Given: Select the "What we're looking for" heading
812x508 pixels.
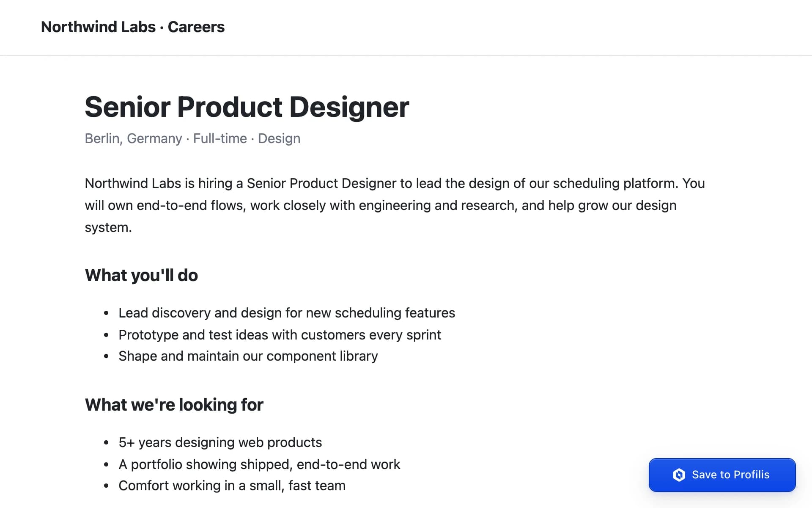Looking at the screenshot, I should (x=174, y=405).
